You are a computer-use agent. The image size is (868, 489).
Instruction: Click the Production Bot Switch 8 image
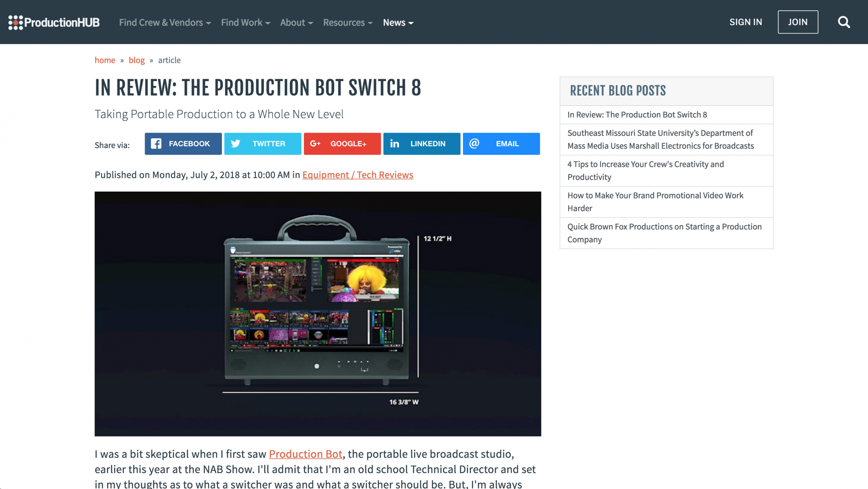[318, 314]
